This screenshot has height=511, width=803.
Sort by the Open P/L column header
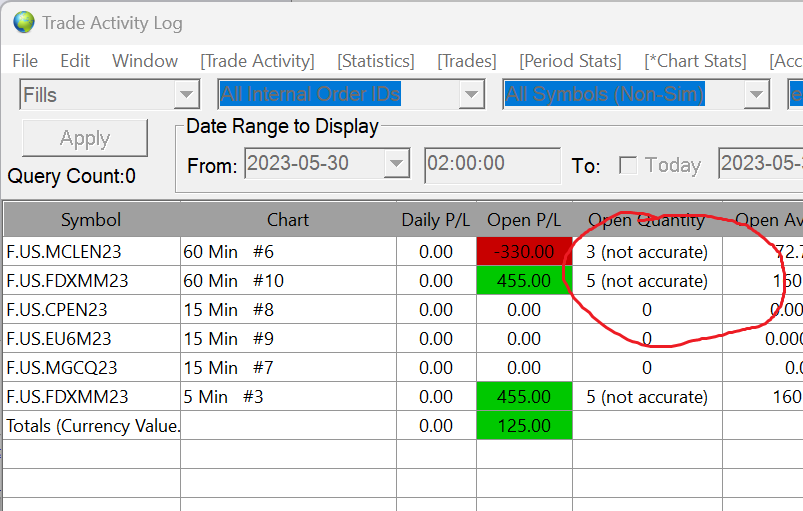[524, 220]
